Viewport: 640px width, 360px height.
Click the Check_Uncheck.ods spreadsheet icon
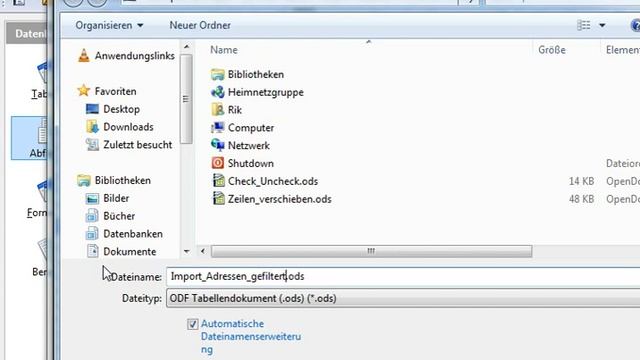[x=218, y=180]
